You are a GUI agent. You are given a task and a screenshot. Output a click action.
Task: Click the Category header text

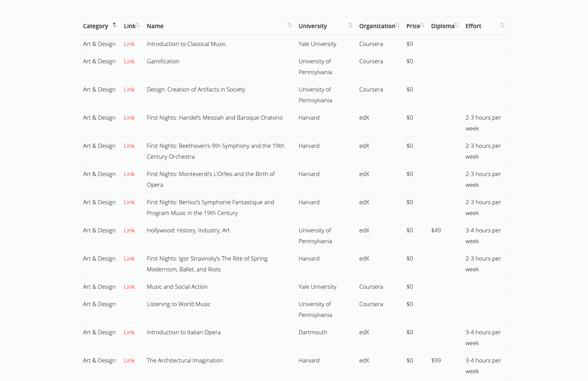[x=95, y=26]
